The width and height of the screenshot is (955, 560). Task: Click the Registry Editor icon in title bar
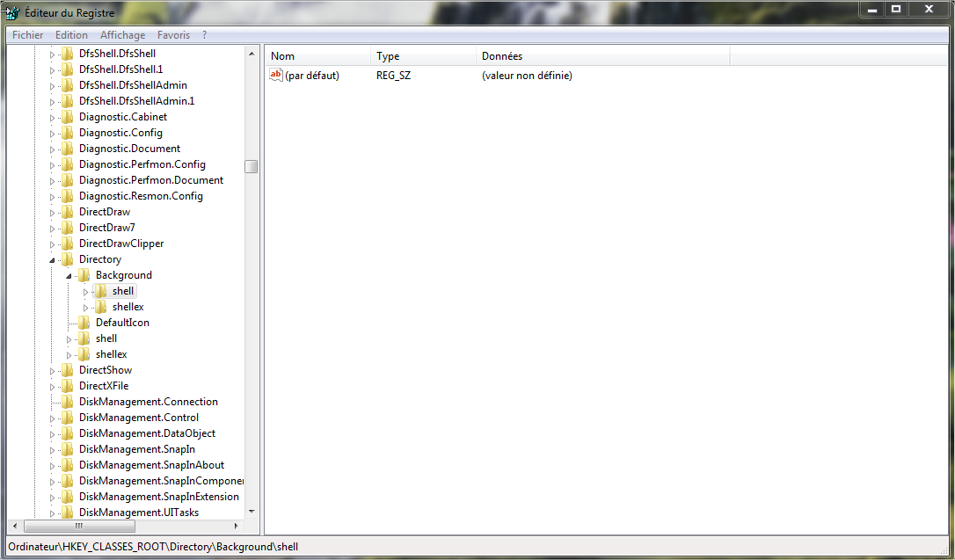[x=12, y=12]
